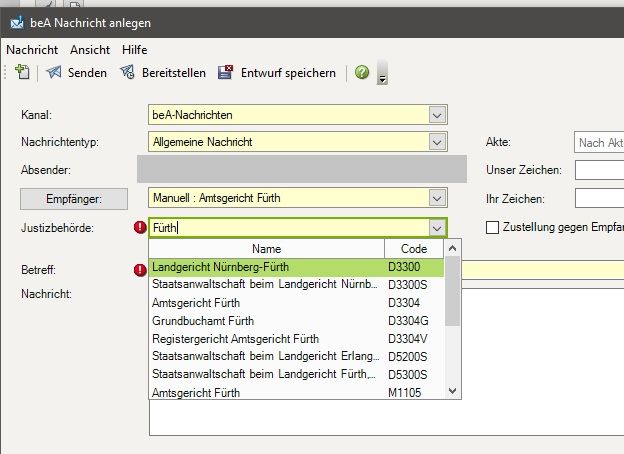Viewport: 624px width, 454px height.
Task: Click the Bereitstellen icon
Action: tap(127, 72)
